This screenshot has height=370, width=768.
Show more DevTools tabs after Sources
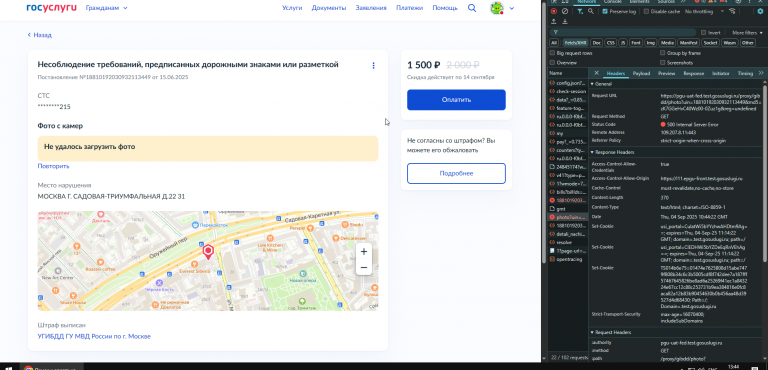pyautogui.click(x=683, y=1)
